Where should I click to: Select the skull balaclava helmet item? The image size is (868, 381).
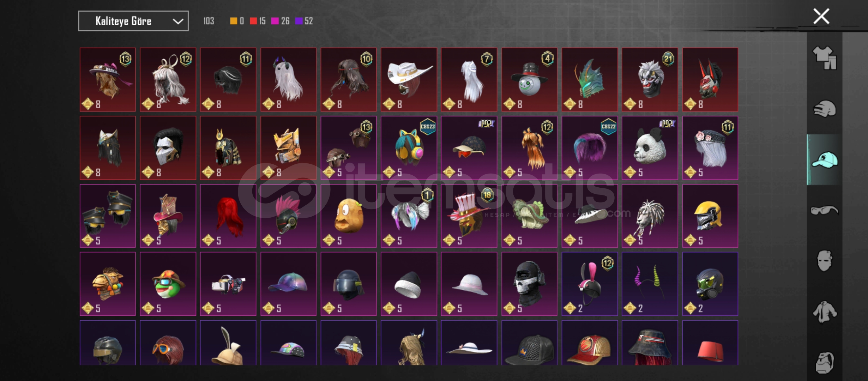(x=529, y=284)
